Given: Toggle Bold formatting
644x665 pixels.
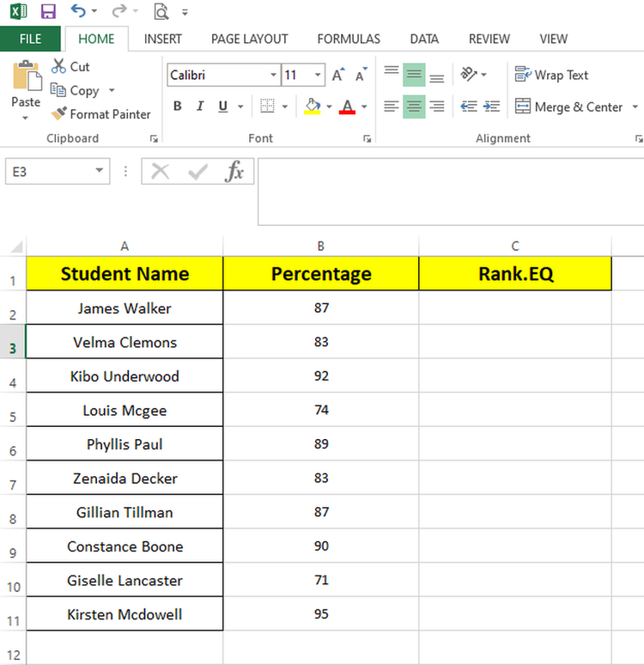Looking at the screenshot, I should pyautogui.click(x=178, y=106).
